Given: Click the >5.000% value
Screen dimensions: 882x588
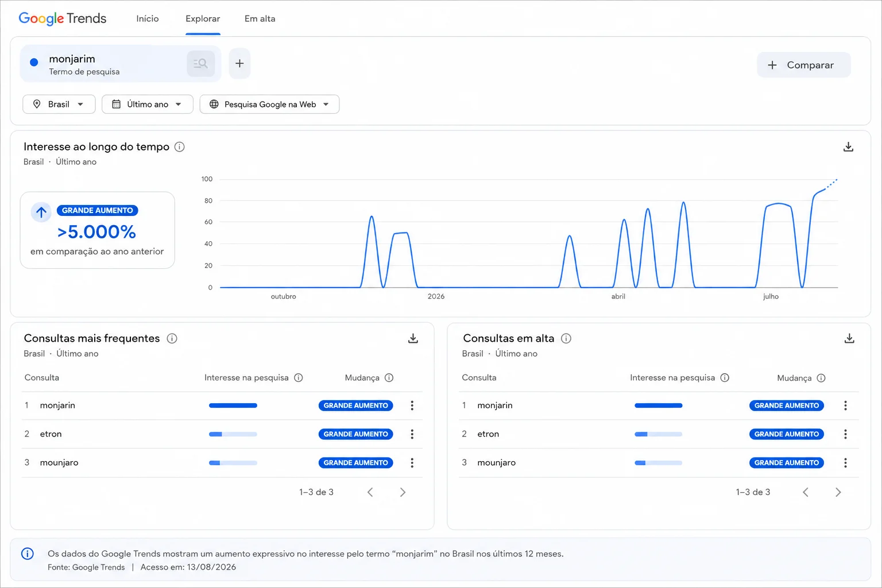Looking at the screenshot, I should pyautogui.click(x=97, y=232).
